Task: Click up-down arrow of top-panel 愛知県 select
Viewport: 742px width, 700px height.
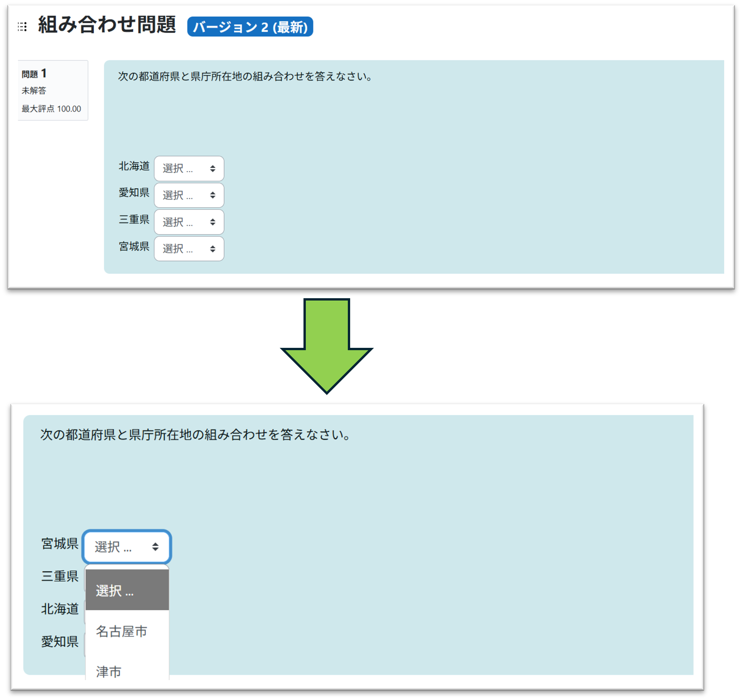Action: pos(212,195)
